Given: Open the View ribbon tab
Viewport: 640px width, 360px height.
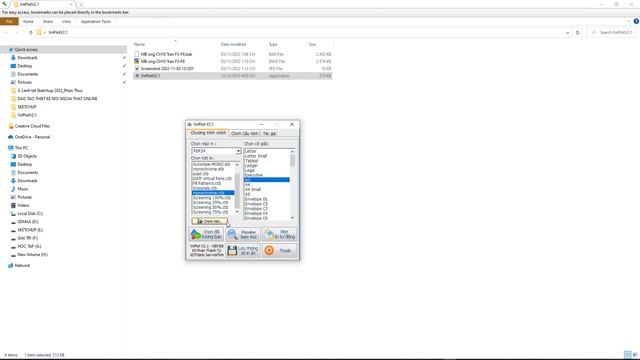Looking at the screenshot, I should point(66,21).
